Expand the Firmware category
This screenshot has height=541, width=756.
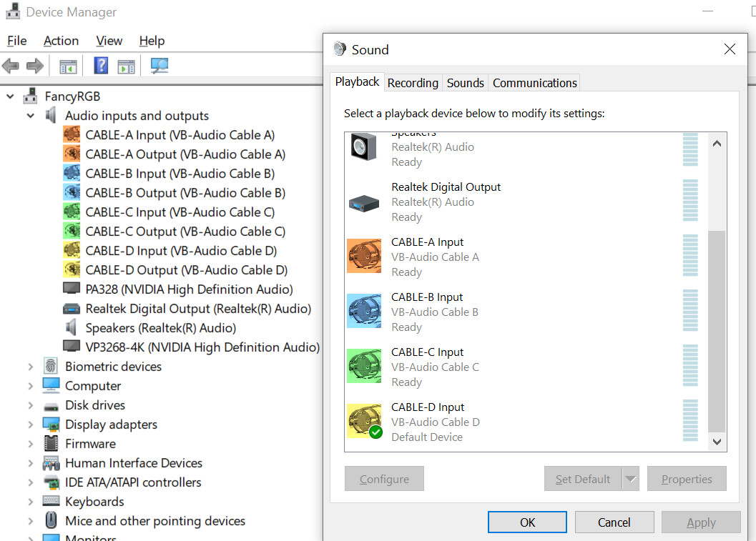coord(30,444)
